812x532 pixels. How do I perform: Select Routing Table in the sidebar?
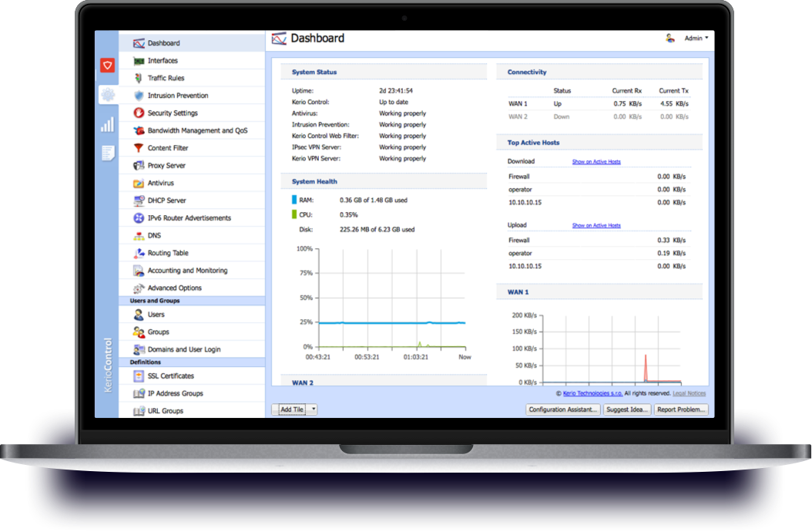pyautogui.click(x=168, y=253)
